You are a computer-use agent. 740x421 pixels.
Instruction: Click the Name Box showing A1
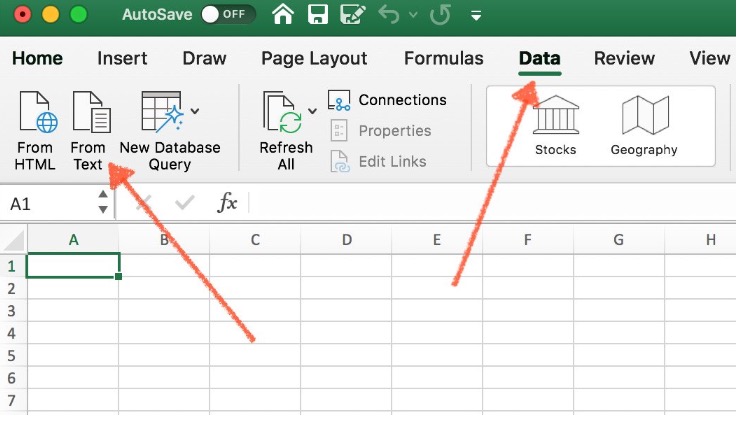(49, 204)
